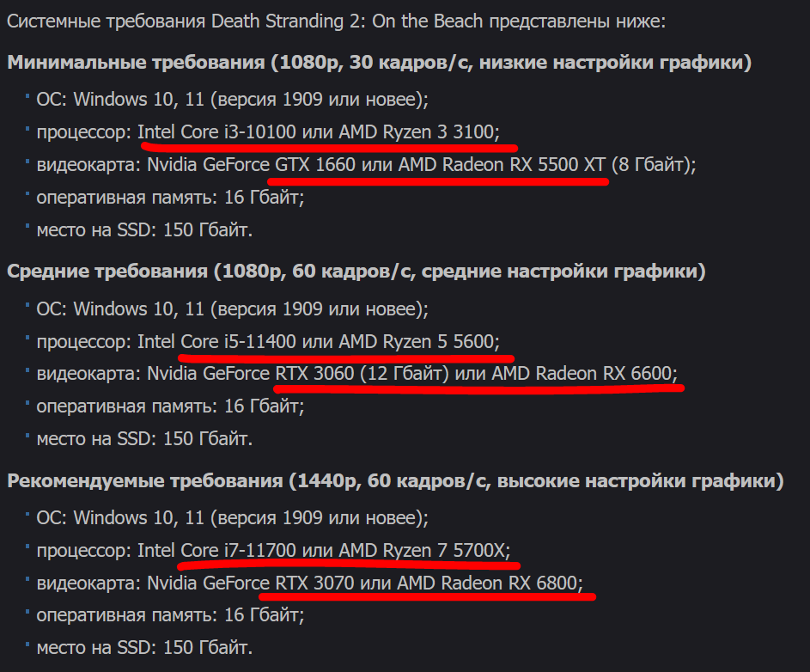
Task: Click the "AMD Ryzen 7 5700X" text
Action: tap(423, 550)
